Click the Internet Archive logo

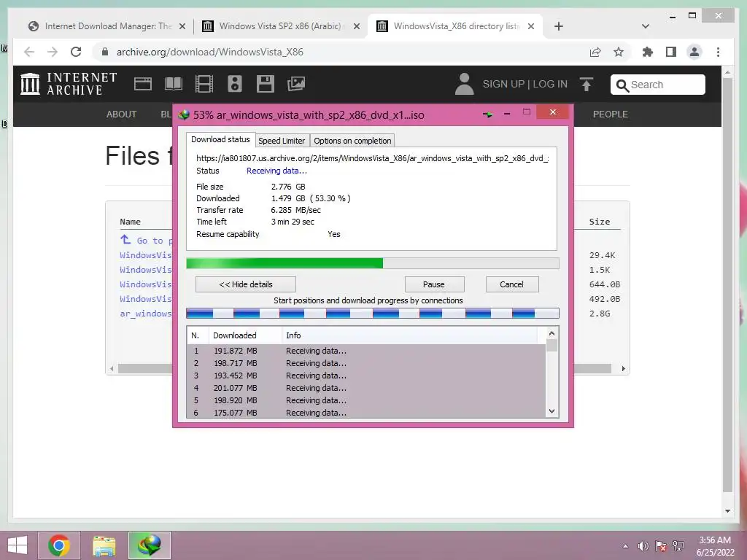click(x=69, y=84)
